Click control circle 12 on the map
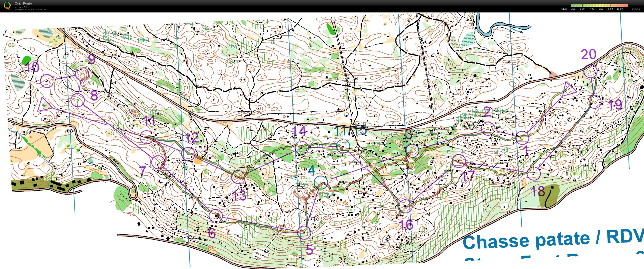This screenshot has height=269, width=644. [x=189, y=154]
